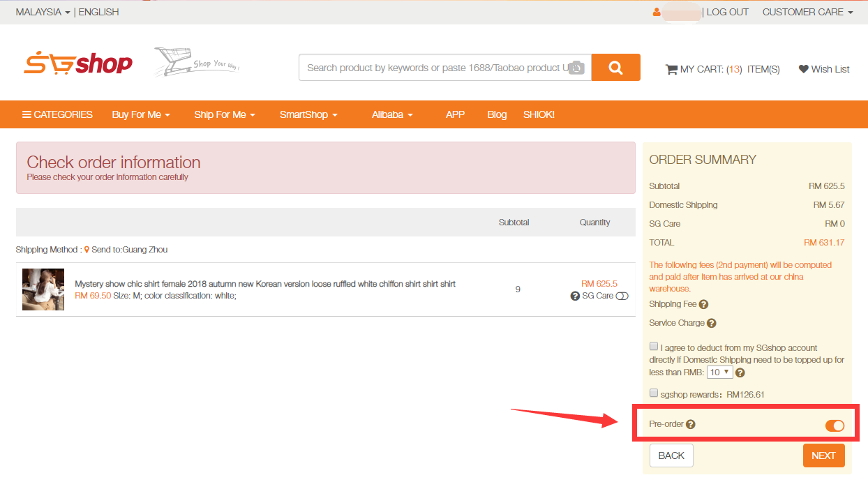Click the Wish List heart icon
The height and width of the screenshot is (482, 868).
point(803,69)
